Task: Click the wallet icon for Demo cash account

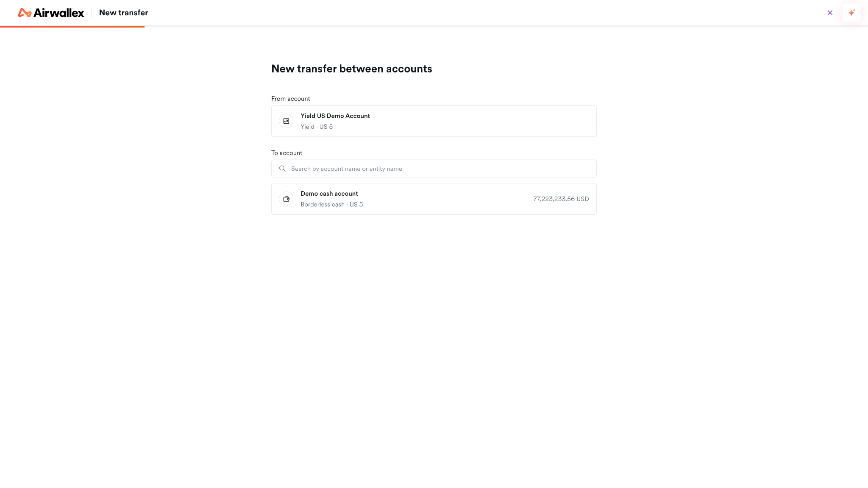Action: [x=286, y=199]
